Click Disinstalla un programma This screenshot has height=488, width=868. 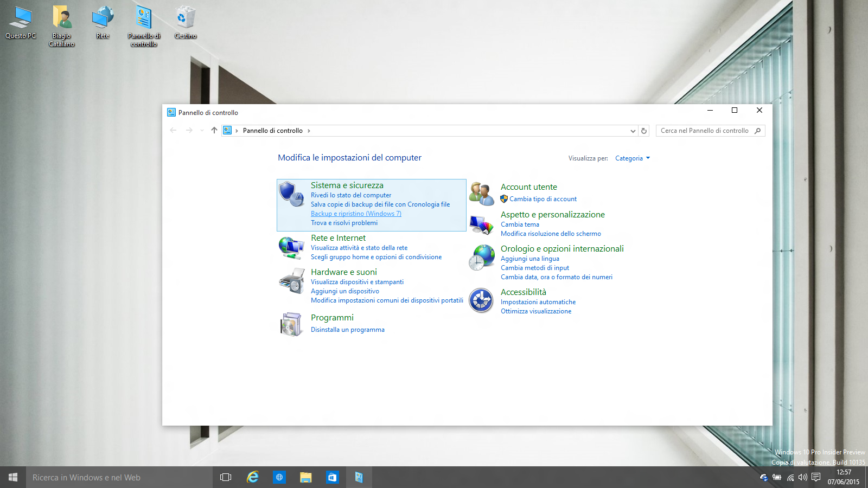click(x=348, y=330)
